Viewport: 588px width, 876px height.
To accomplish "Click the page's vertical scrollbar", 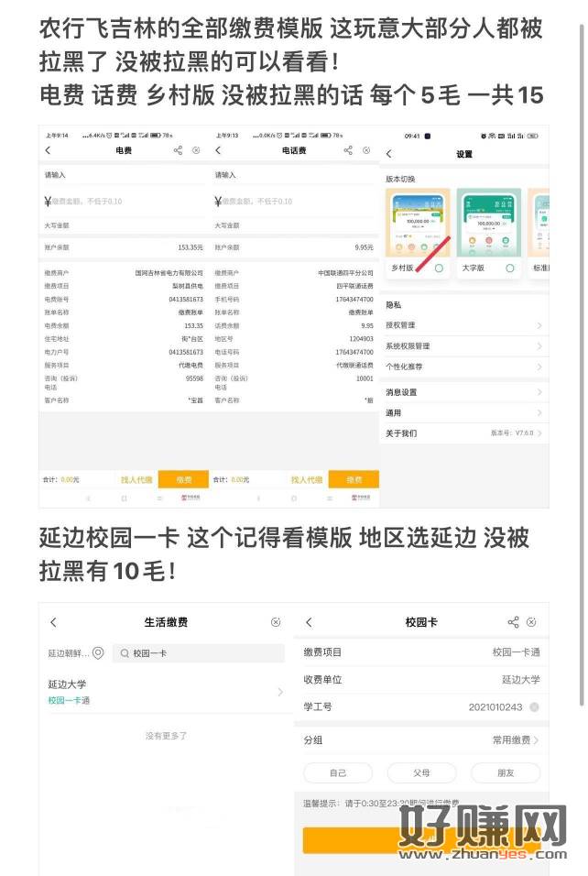I will tap(582, 363).
